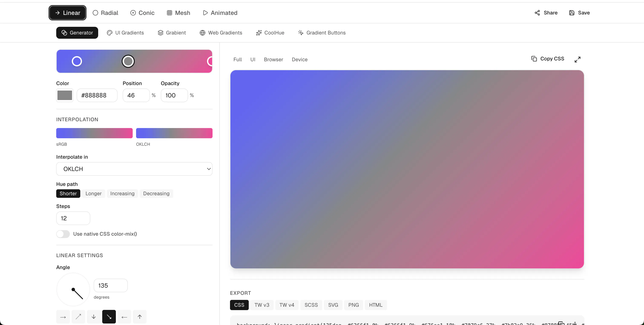Switch preview to Device

(299, 59)
